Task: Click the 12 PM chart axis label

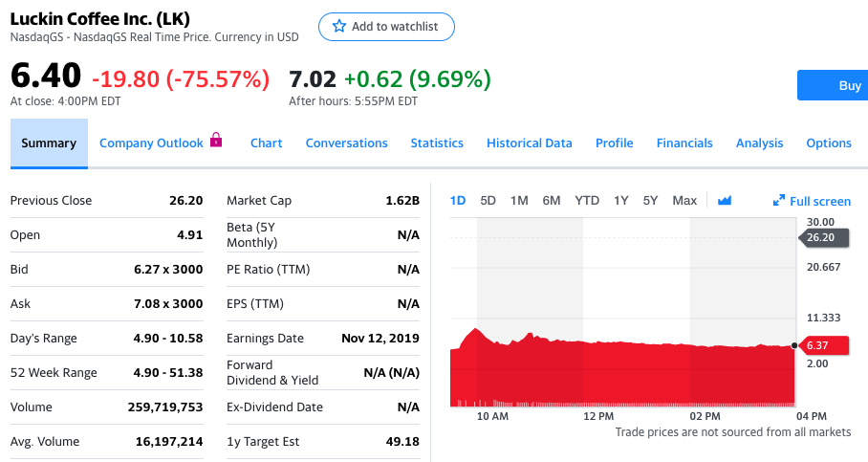Action: tap(598, 416)
